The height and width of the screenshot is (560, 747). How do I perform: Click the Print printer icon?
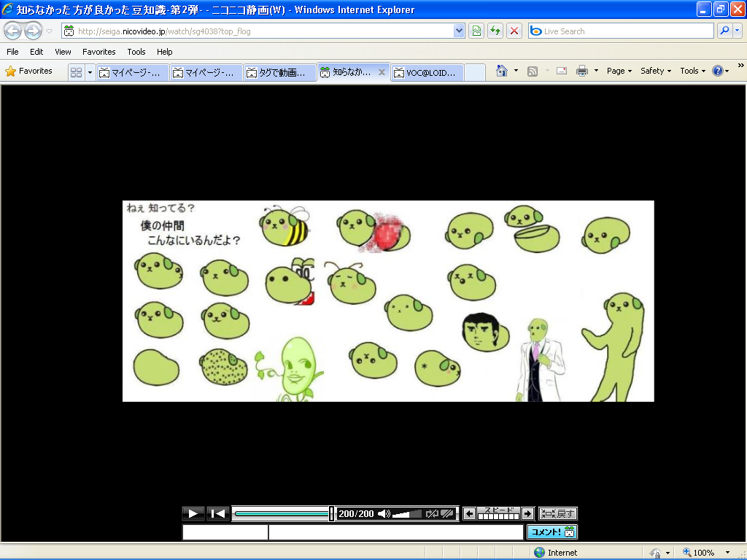[x=582, y=71]
